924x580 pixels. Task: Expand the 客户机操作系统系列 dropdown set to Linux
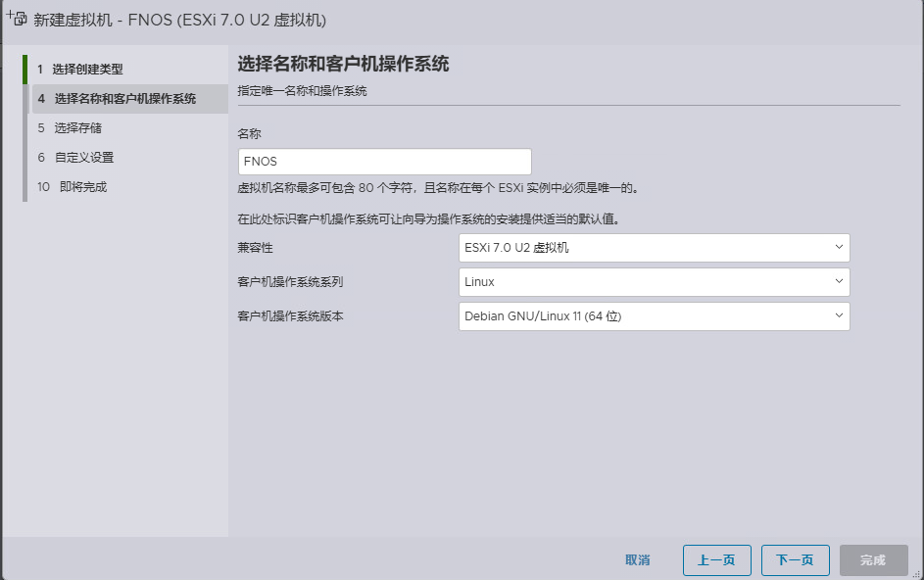654,282
